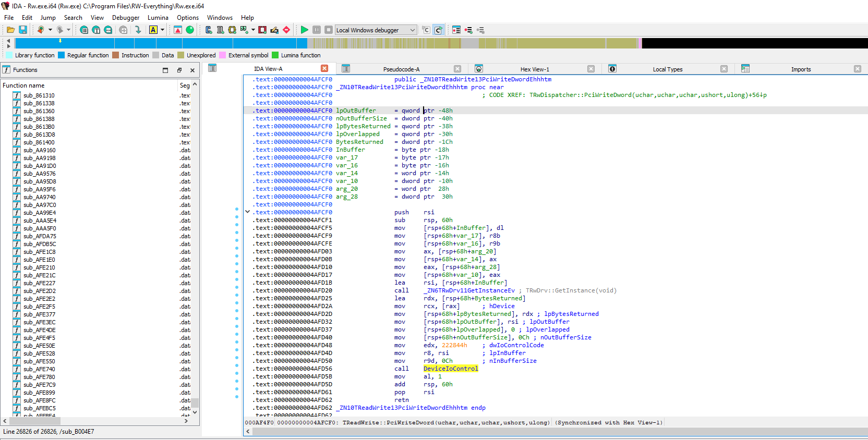The width and height of the screenshot is (868, 440).
Task: Switch to the Imports tab
Action: tap(800, 69)
